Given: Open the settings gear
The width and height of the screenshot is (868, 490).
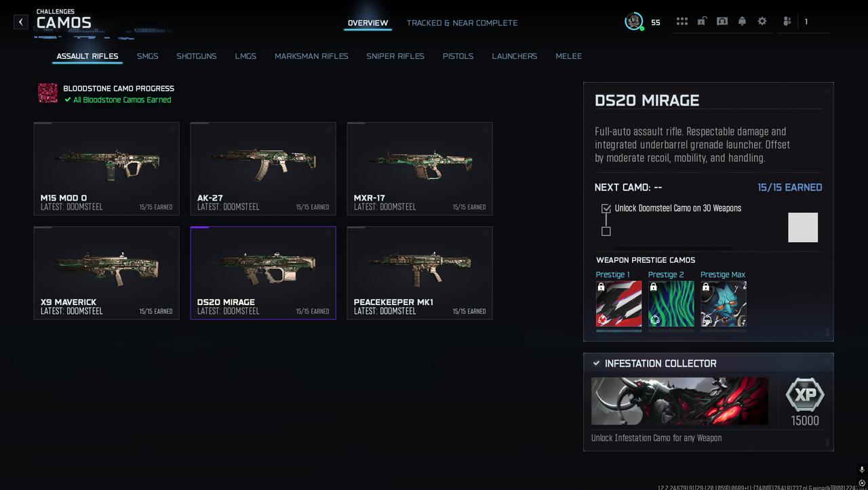Looking at the screenshot, I should click(x=762, y=22).
